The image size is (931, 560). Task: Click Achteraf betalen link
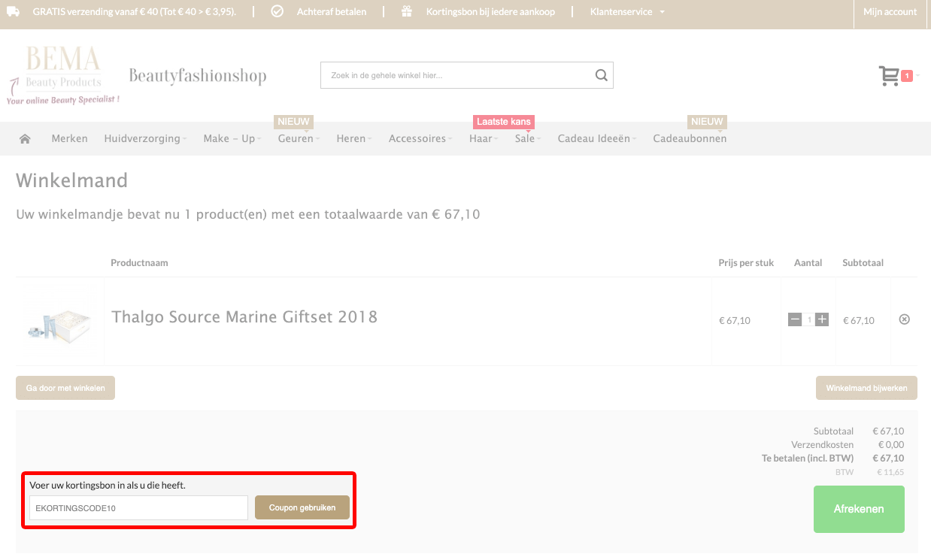(331, 12)
